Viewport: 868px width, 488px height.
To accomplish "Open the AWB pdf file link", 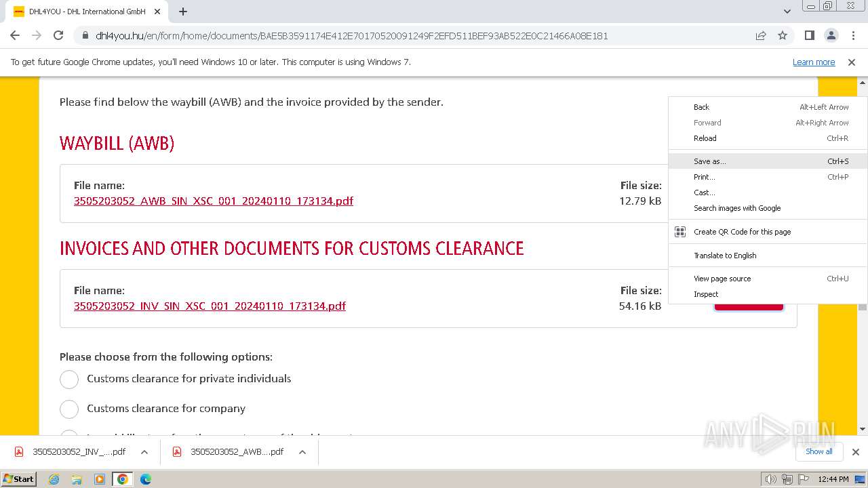I will click(214, 201).
